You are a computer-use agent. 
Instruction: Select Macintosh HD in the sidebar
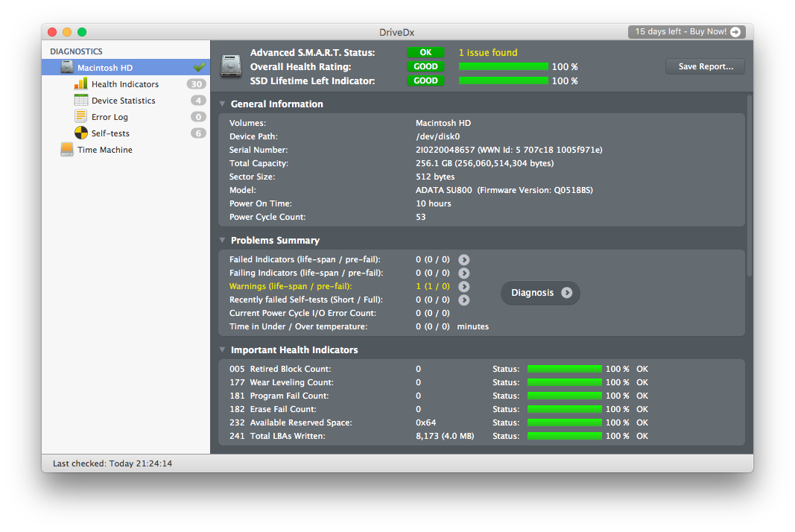click(x=126, y=68)
